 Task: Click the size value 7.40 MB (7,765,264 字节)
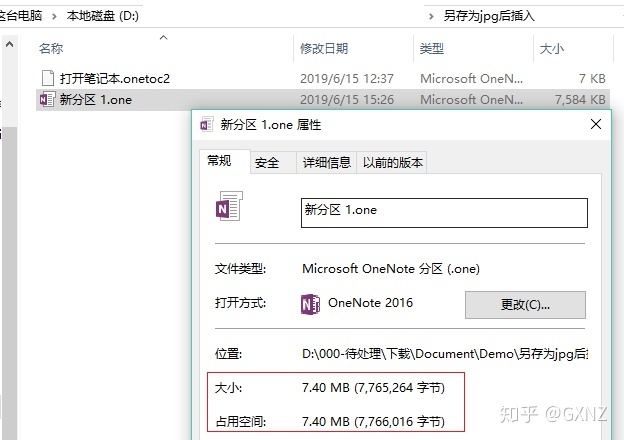[373, 387]
